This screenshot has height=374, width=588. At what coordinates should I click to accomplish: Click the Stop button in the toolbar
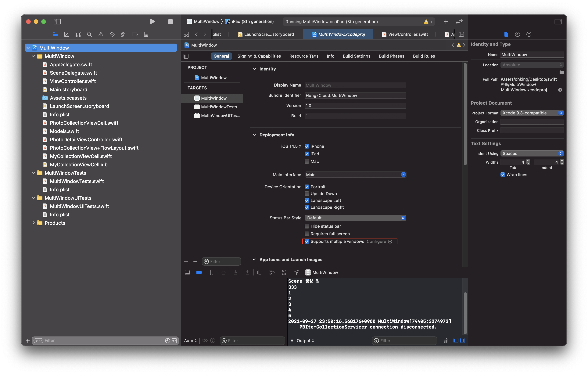170,21
